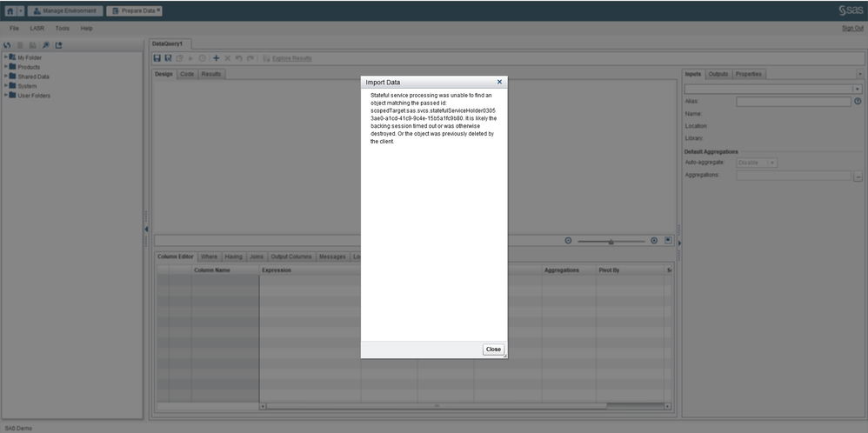Click the Delete (X) icon in the query toolbar

tap(227, 58)
